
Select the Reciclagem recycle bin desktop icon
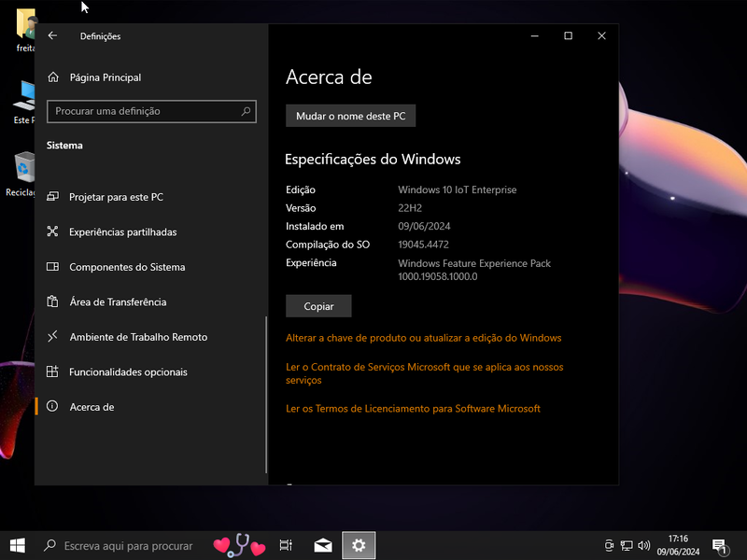(x=21, y=174)
